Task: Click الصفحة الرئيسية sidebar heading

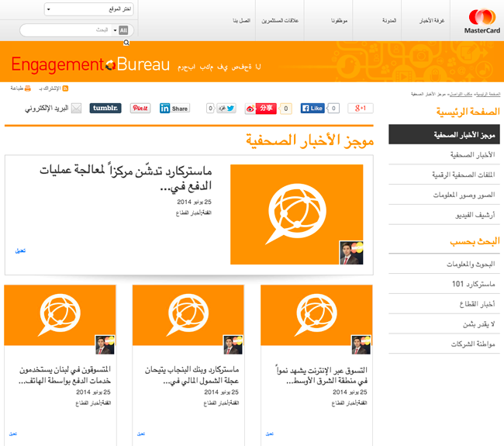Action: click(468, 112)
